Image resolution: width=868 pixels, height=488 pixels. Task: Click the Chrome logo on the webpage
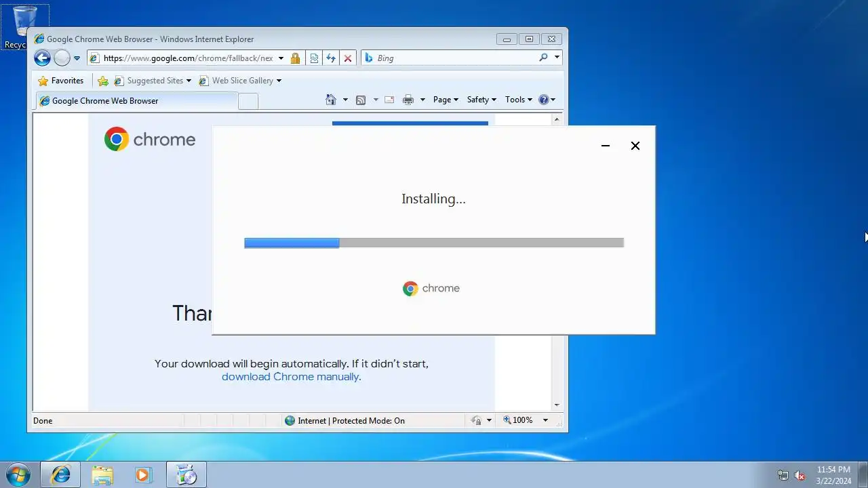pos(150,139)
